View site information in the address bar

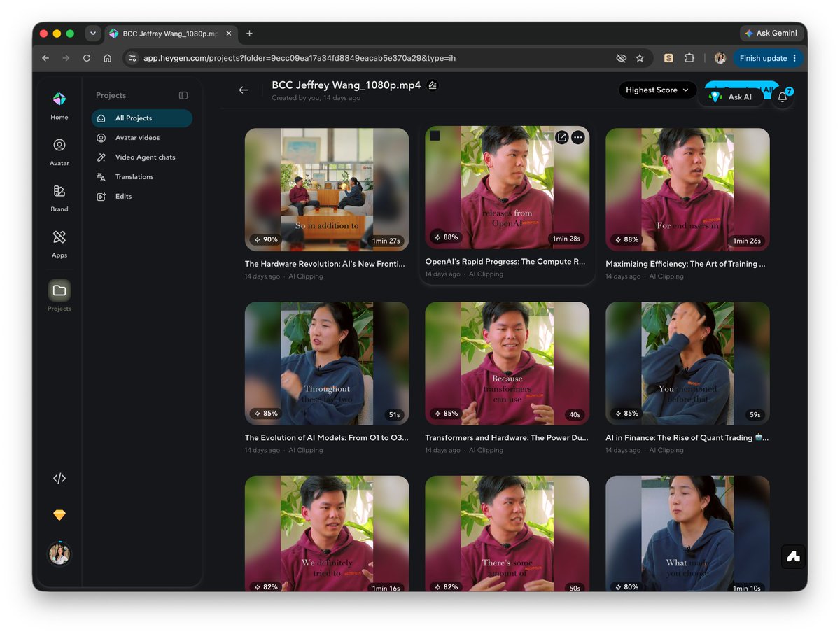pos(132,58)
